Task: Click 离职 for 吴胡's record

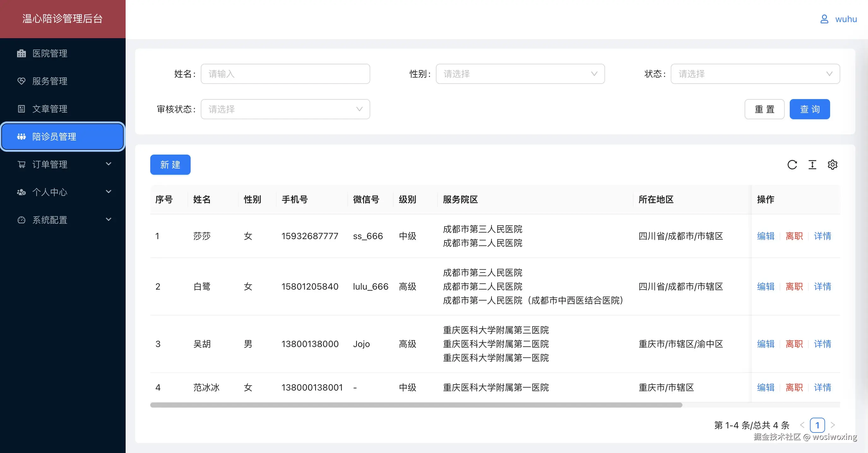Action: (794, 344)
